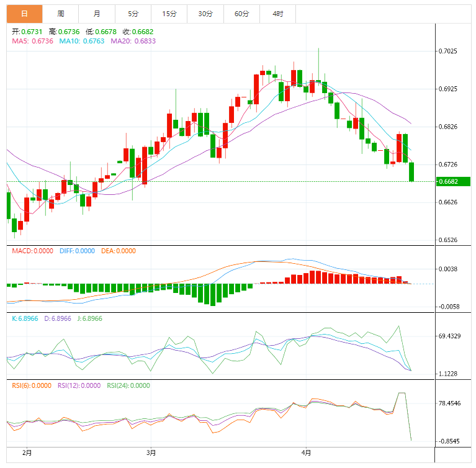Viewport: 476px width, 468px height.
Task: Click the 收:0.6682 close price value
Action: coord(138,32)
